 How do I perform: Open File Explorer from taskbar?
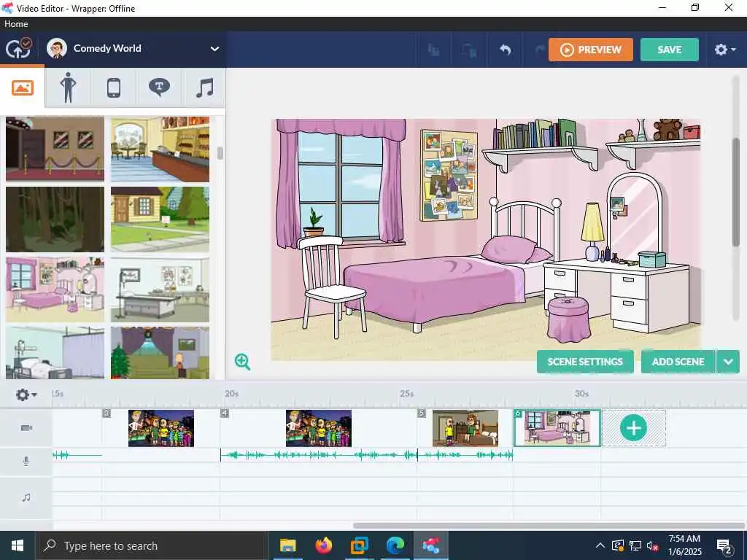(287, 545)
